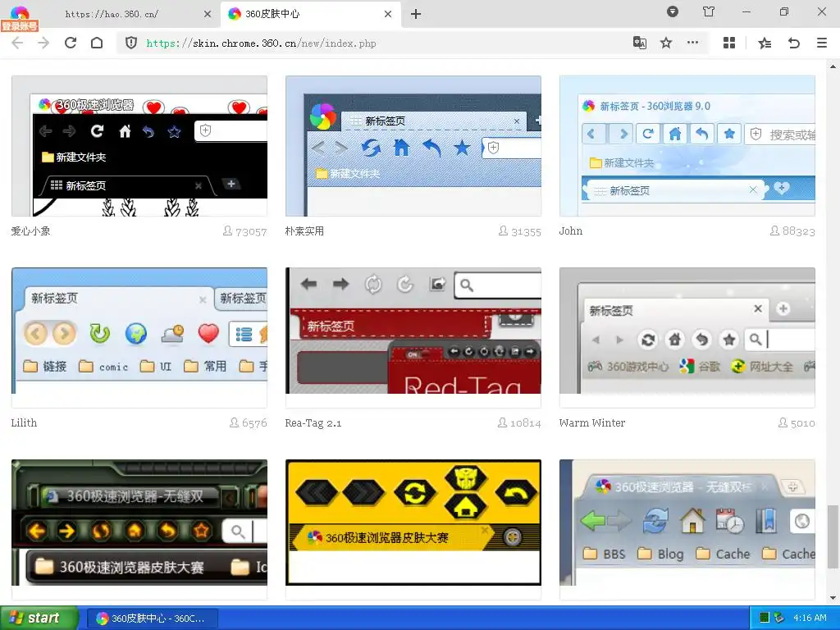Click the round dropdown icon in the title bar
This screenshot has height=630, width=840.
[673, 11]
